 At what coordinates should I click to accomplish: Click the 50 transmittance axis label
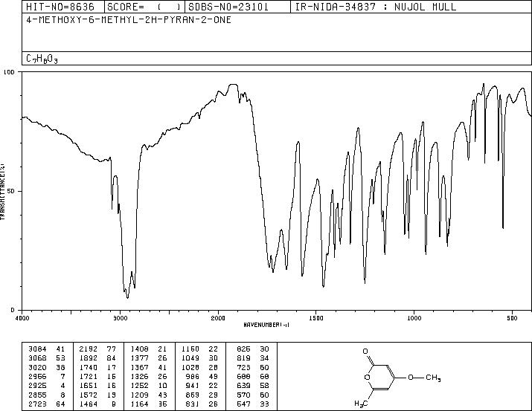tap(12, 191)
